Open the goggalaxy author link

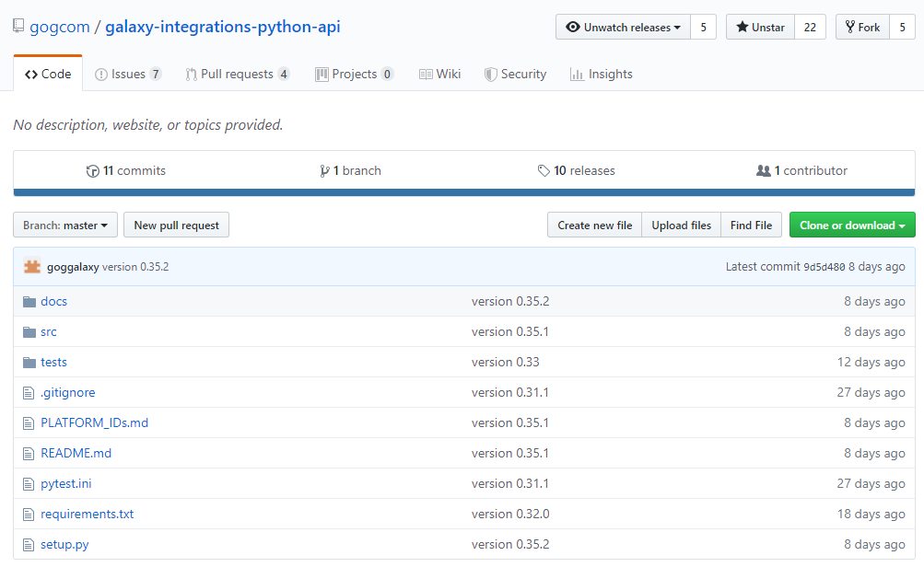[73, 267]
